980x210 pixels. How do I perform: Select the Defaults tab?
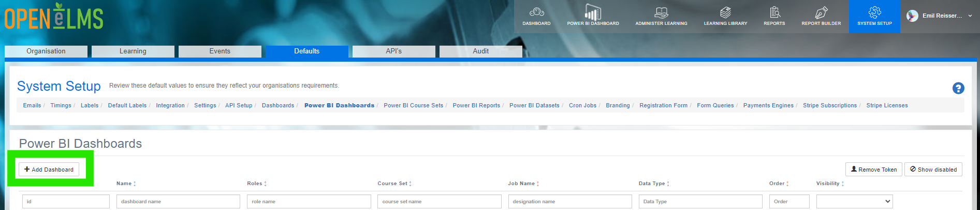(307, 51)
